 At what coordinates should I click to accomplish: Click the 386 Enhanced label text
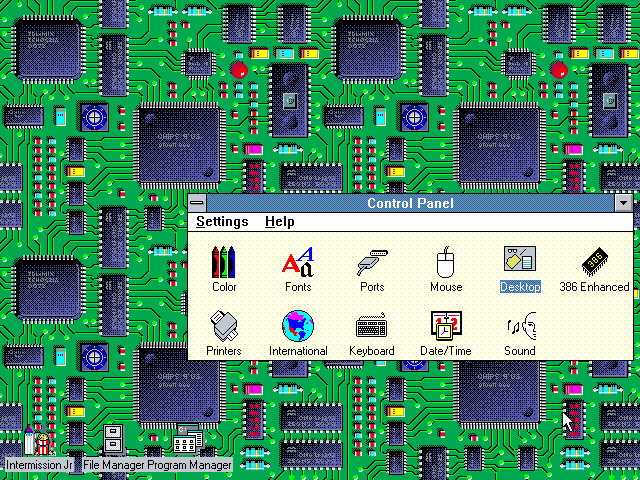point(594,287)
